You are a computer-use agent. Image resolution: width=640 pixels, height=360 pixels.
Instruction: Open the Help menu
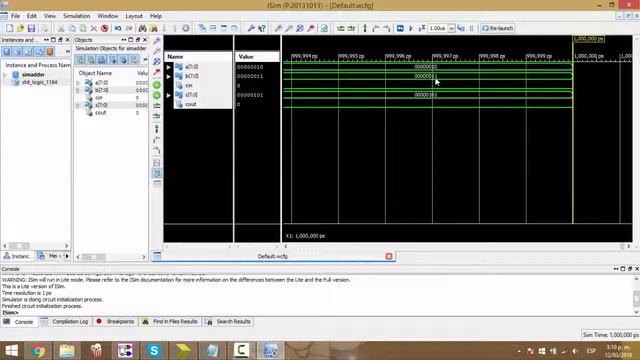click(x=156, y=16)
